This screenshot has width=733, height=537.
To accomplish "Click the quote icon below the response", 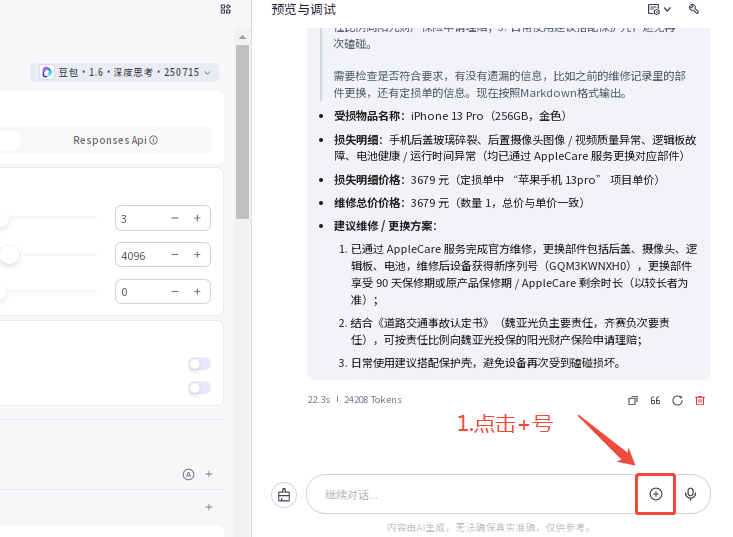I will point(655,401).
